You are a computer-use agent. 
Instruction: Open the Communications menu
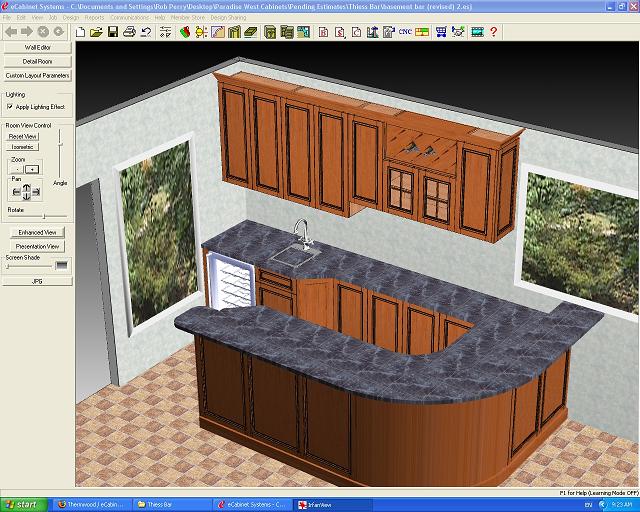[x=129, y=18]
